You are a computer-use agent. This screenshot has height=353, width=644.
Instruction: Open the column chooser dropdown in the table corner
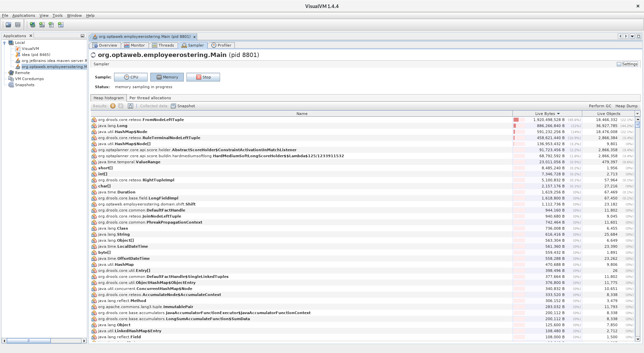tap(638, 114)
